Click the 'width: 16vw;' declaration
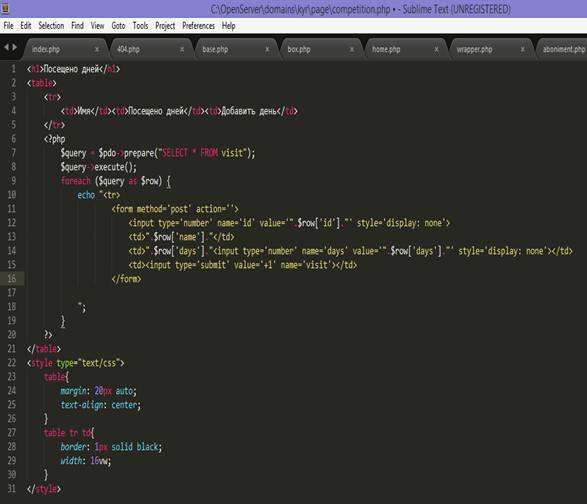The width and height of the screenshot is (587, 504). (86, 461)
